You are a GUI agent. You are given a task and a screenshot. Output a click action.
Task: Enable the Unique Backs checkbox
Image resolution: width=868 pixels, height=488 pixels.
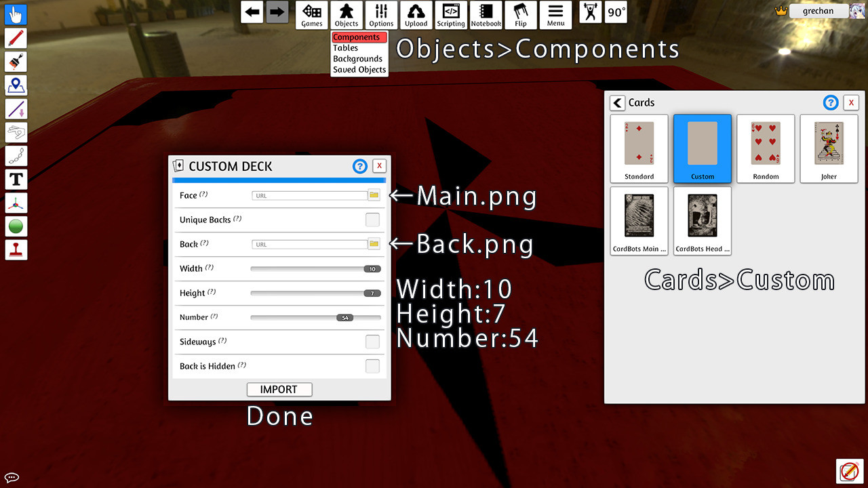click(x=372, y=220)
